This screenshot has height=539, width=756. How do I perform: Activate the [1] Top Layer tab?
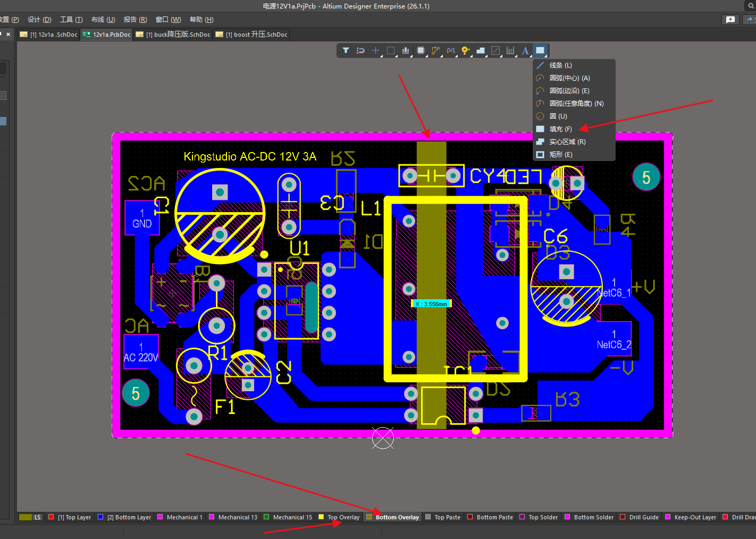click(x=70, y=517)
